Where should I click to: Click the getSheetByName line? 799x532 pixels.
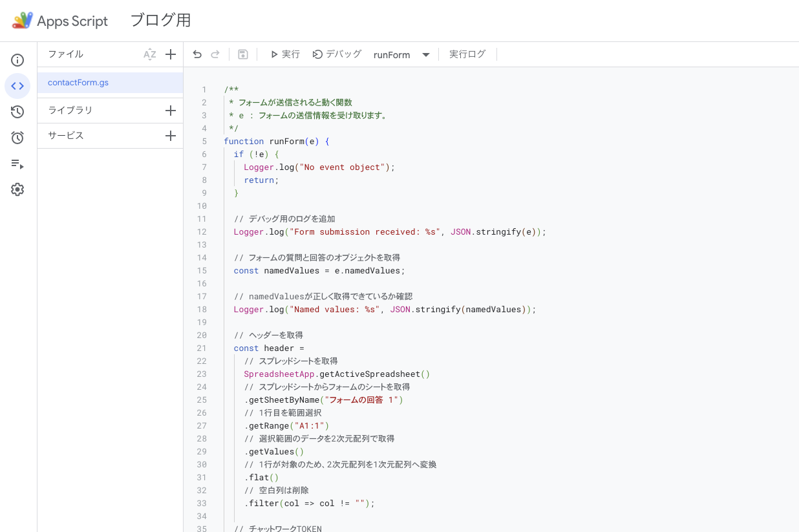[x=323, y=400]
